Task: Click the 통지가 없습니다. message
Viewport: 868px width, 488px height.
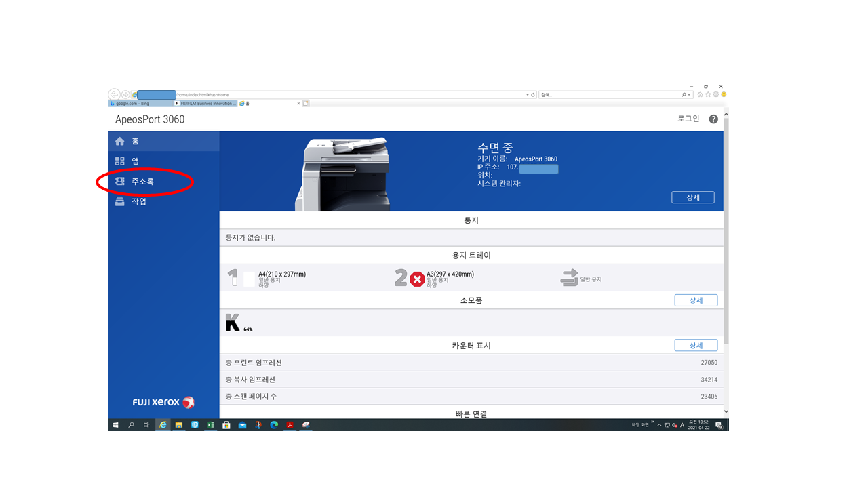Action: 250,238
